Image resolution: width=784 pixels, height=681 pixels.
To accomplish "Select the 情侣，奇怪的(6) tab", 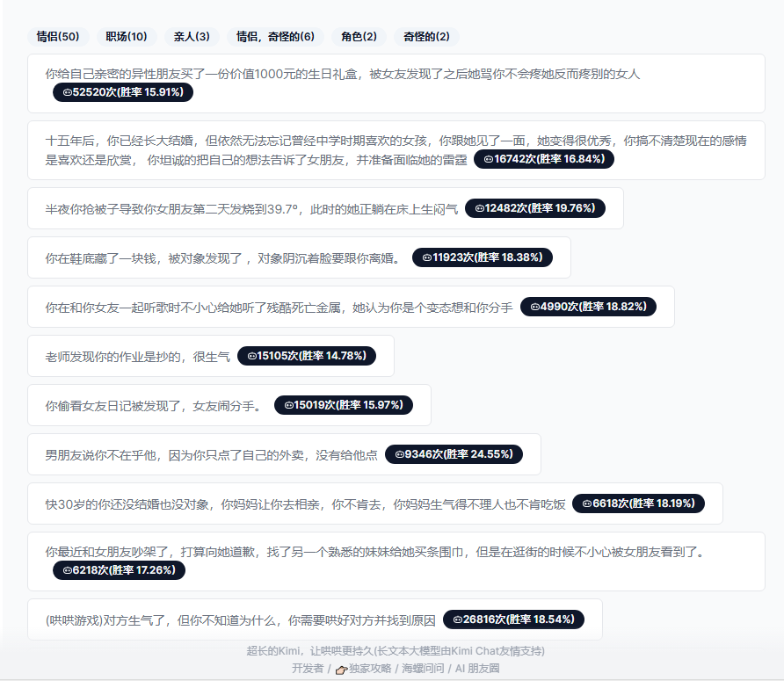I will [275, 36].
